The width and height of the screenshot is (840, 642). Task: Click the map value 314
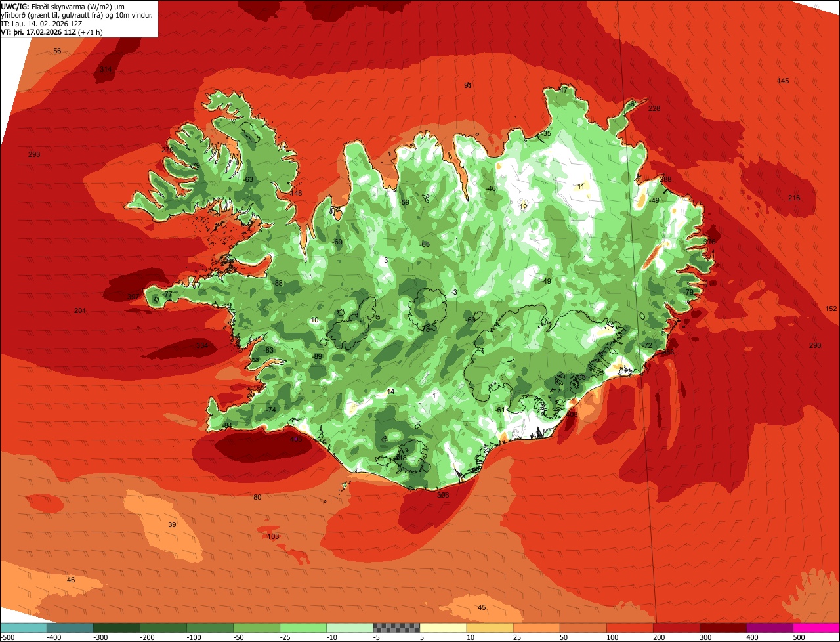pyautogui.click(x=106, y=69)
